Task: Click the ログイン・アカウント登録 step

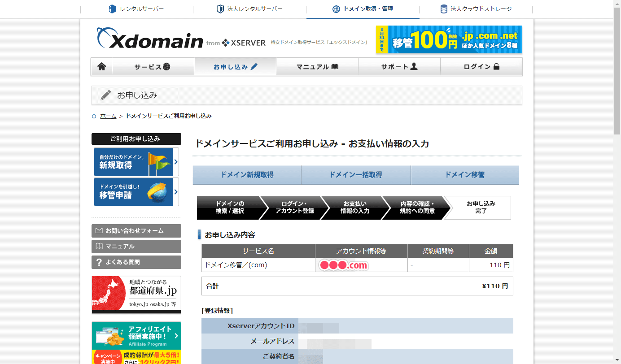Action: click(294, 208)
